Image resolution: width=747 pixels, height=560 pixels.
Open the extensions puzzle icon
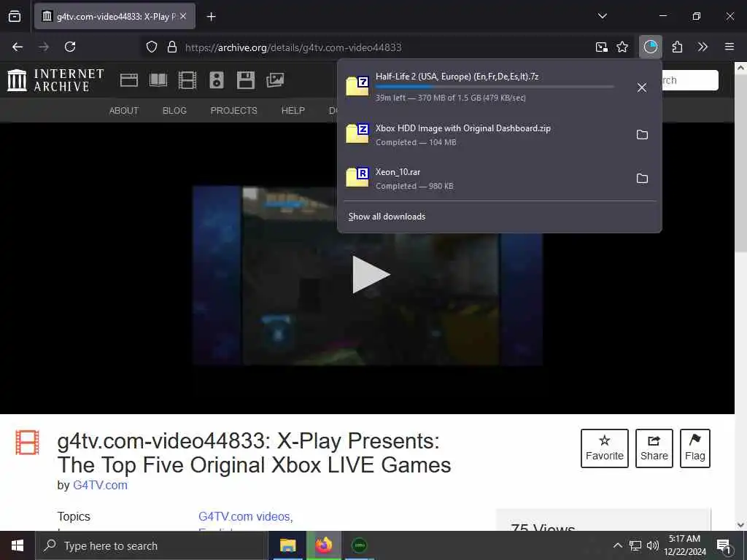pos(677,47)
